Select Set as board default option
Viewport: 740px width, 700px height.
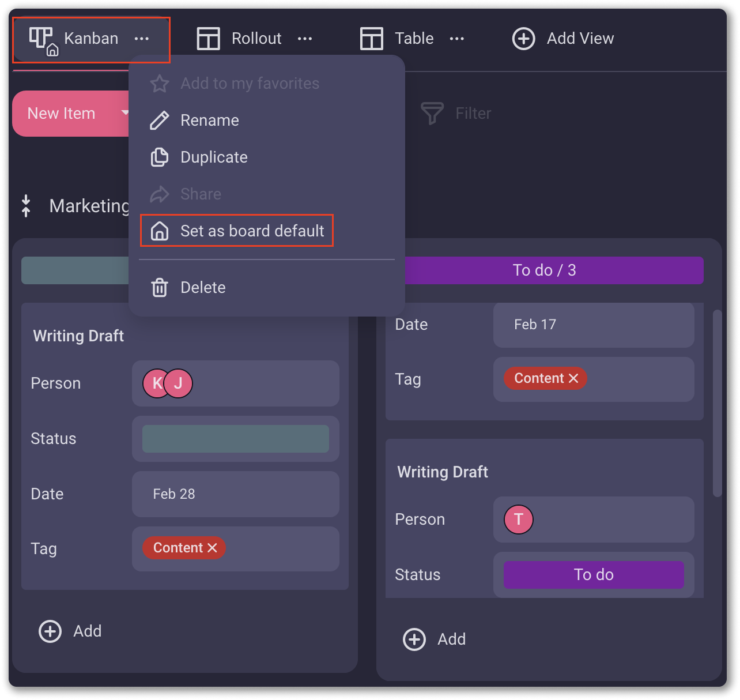(x=252, y=231)
